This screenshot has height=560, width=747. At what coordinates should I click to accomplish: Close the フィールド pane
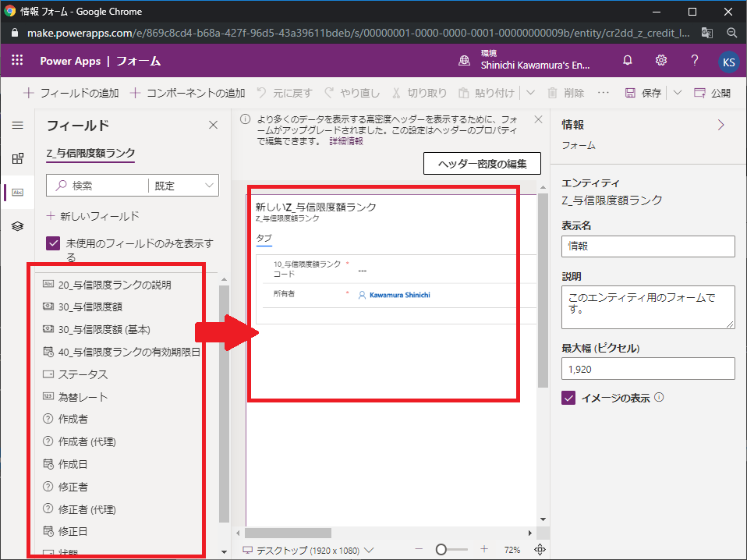213,125
